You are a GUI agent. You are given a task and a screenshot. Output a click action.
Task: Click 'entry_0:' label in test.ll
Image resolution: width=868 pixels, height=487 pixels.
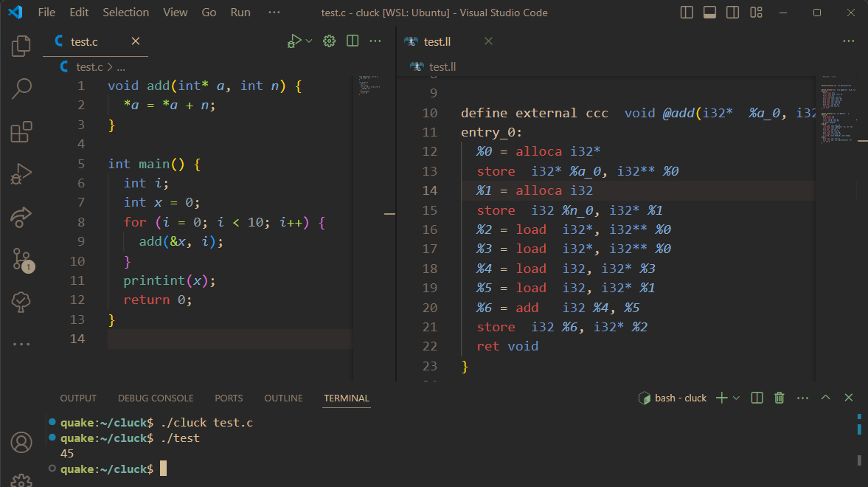click(492, 132)
